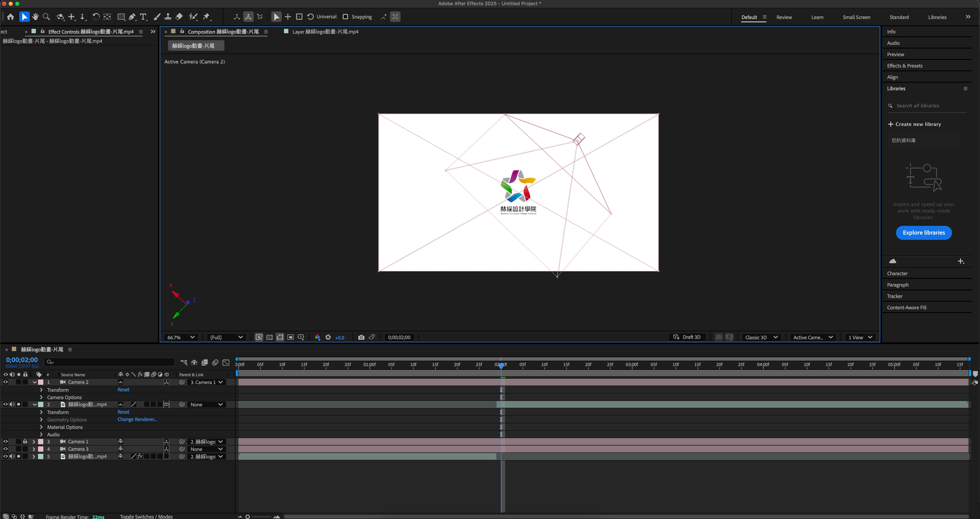The width and height of the screenshot is (980, 519).
Task: Mute audio of layer 2 mp4
Action: [12, 404]
